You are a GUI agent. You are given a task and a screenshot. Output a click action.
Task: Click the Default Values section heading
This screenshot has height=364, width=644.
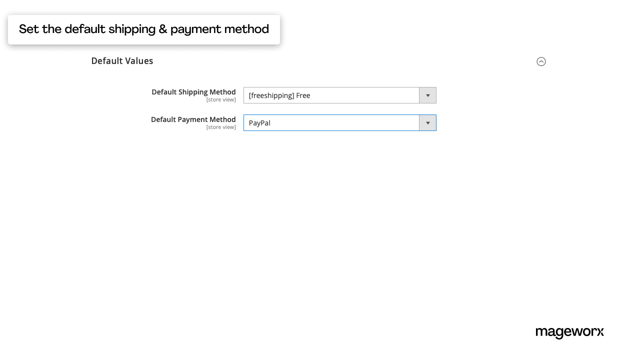pos(122,61)
